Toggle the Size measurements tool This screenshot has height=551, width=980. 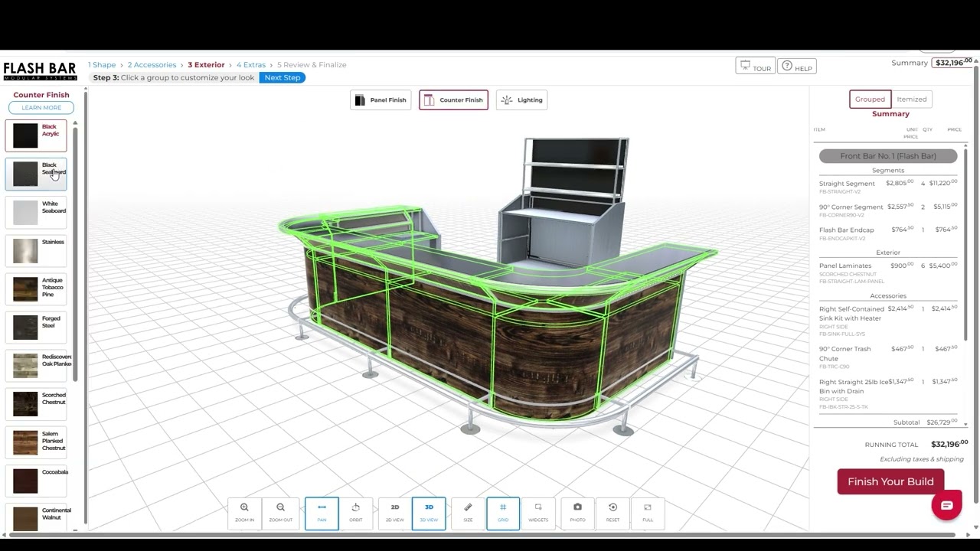tap(468, 513)
